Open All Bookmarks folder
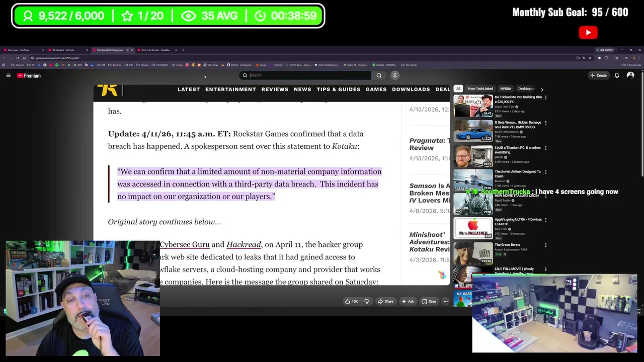 point(632,65)
